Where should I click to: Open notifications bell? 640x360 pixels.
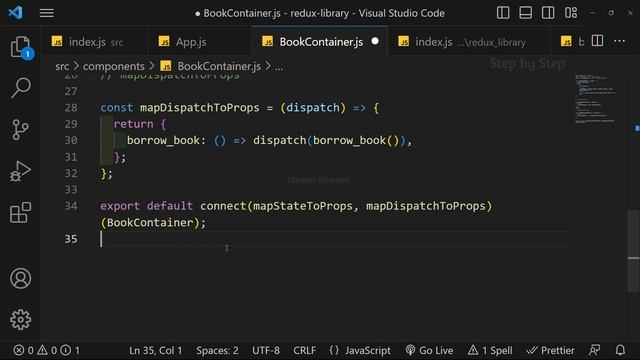(620, 350)
